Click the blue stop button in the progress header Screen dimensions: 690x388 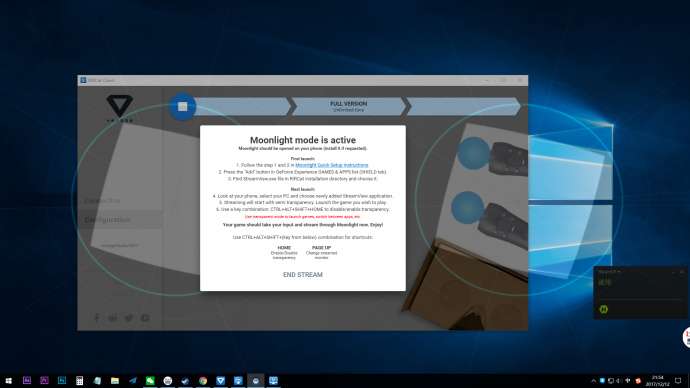[182, 106]
